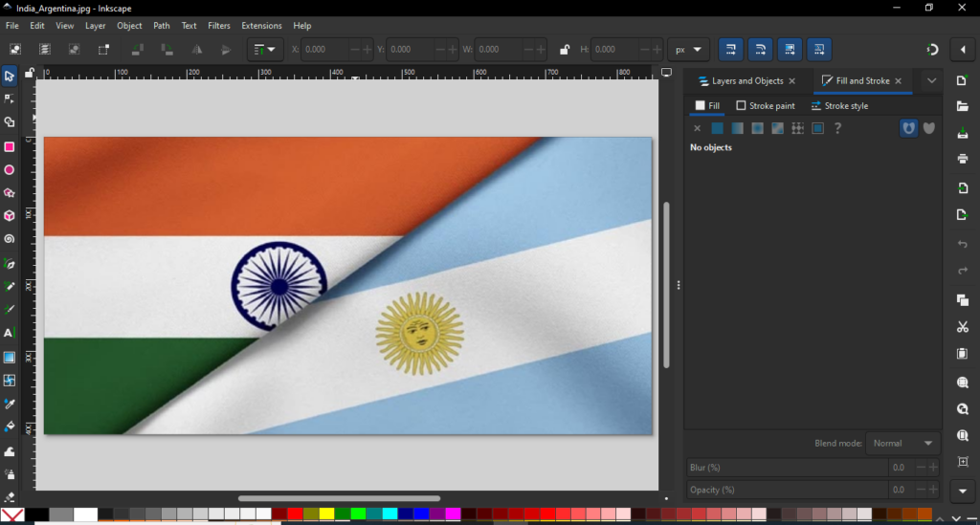
Task: Click the Save document icon
Action: click(963, 132)
